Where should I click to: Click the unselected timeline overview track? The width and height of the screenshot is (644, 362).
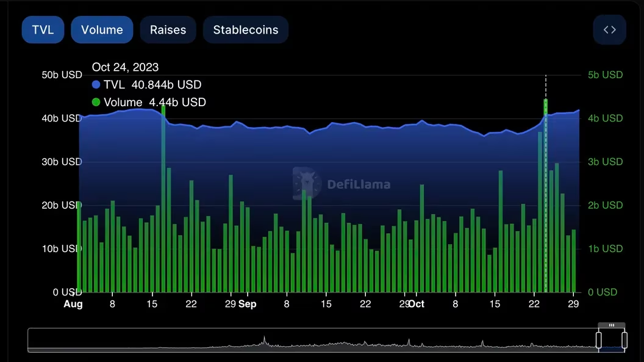(305, 340)
